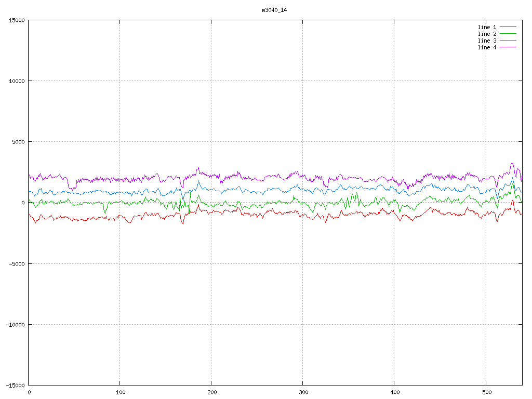This screenshot has height=399, width=532.
Task: Click the y-axis label 5000
Action: (18, 142)
